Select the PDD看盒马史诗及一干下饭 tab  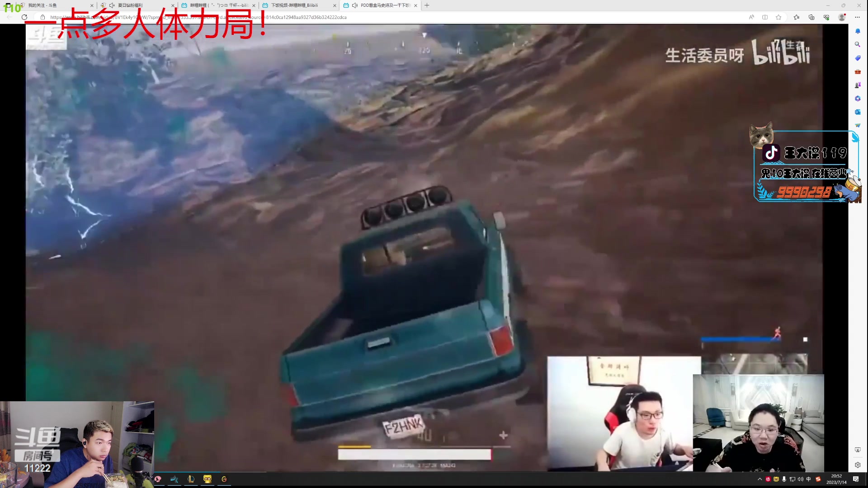(380, 5)
